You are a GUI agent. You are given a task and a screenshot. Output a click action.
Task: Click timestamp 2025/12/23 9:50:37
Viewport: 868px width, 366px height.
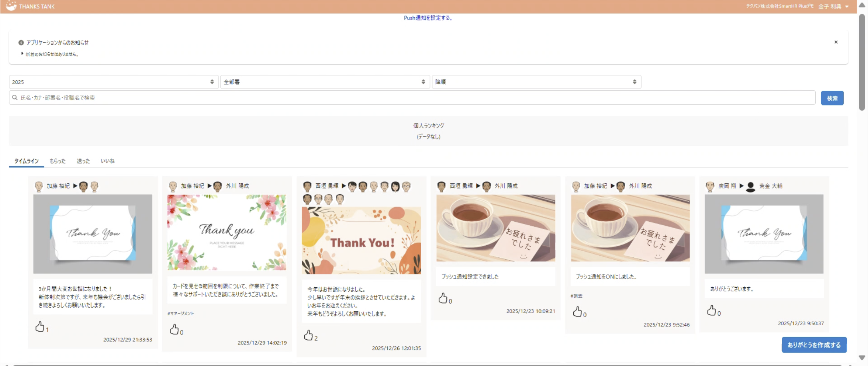click(x=801, y=324)
